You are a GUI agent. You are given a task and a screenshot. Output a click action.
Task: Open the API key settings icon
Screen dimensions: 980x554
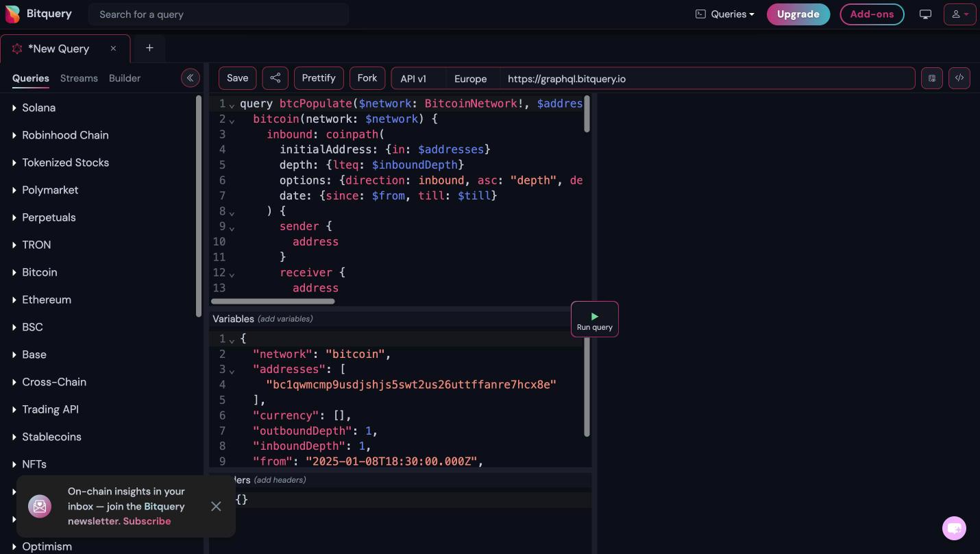click(932, 78)
